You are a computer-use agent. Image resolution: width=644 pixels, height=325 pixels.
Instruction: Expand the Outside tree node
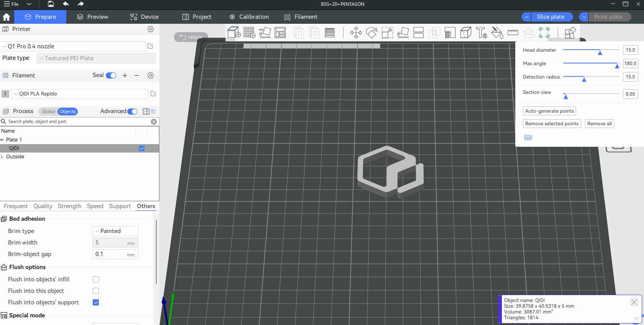click(2, 157)
